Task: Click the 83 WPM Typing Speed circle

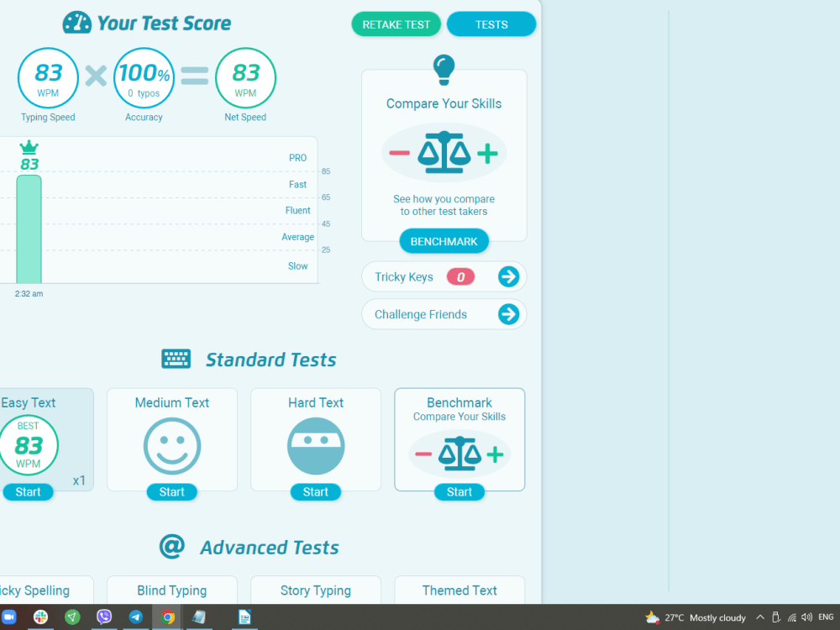Action: pos(48,78)
